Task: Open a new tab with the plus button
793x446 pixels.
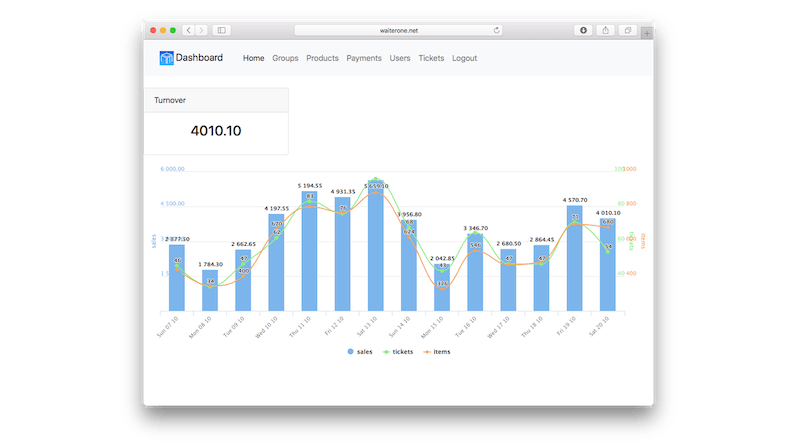Action: pos(647,34)
